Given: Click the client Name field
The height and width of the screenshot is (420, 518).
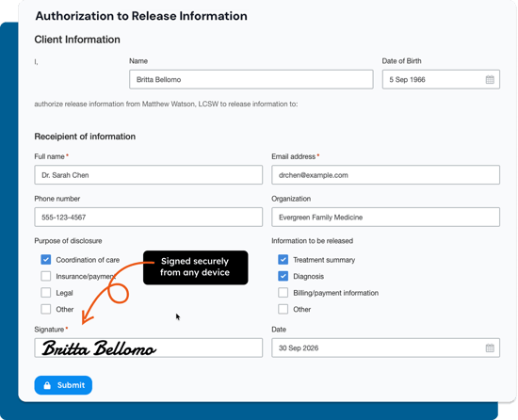Looking at the screenshot, I should coord(251,79).
